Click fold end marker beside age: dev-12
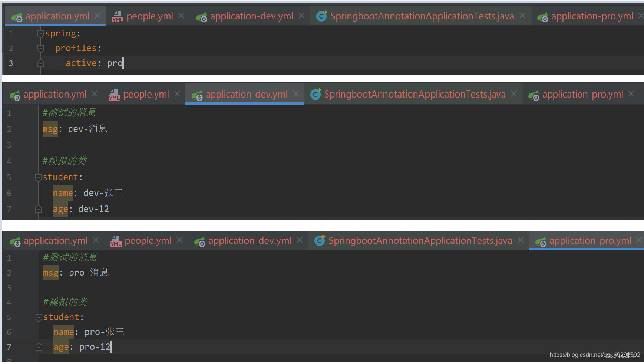Image resolution: width=644 pixels, height=362 pixels. (x=38, y=209)
